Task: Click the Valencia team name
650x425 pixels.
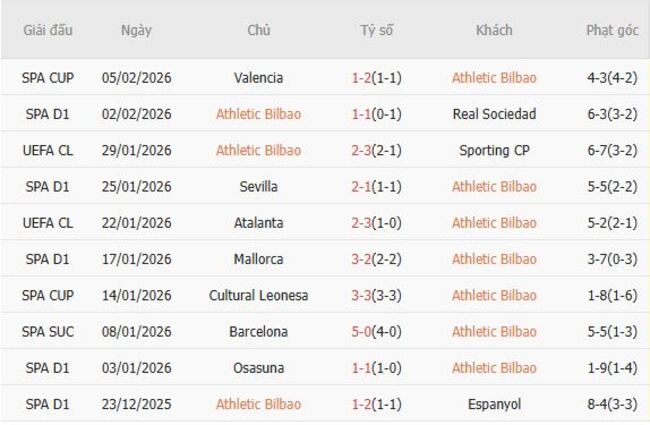Action: (x=258, y=78)
